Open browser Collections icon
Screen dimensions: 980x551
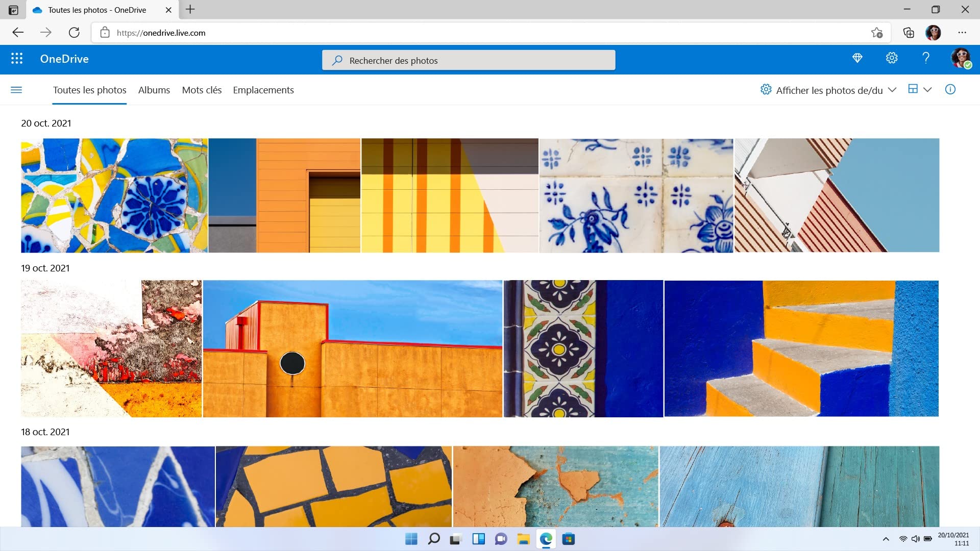[x=909, y=33]
